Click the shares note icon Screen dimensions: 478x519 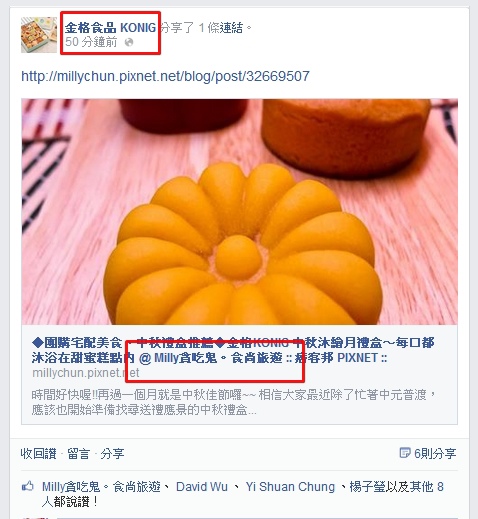tap(405, 453)
